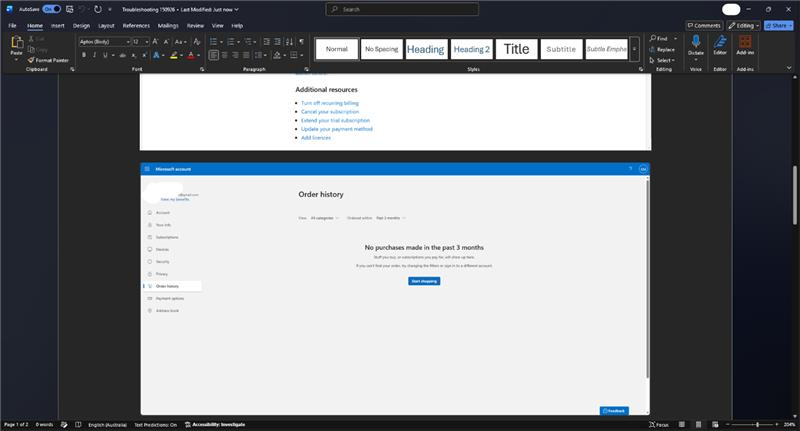Apply yellow text highlight color

[x=173, y=55]
